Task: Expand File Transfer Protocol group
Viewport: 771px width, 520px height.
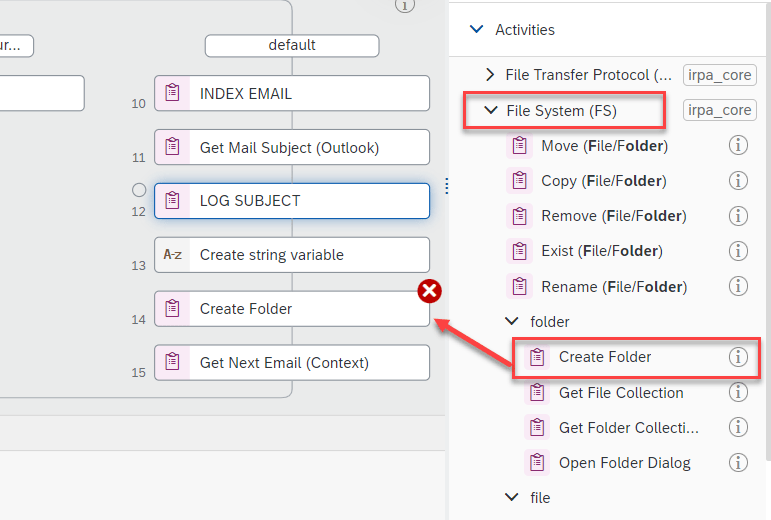Action: 490,75
